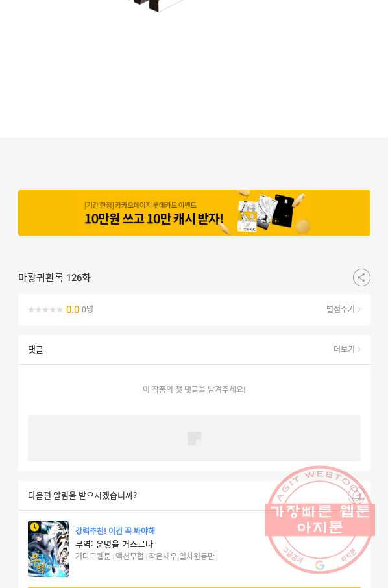388x588 pixels.
Task: Select the third rating star
Action: click(45, 310)
